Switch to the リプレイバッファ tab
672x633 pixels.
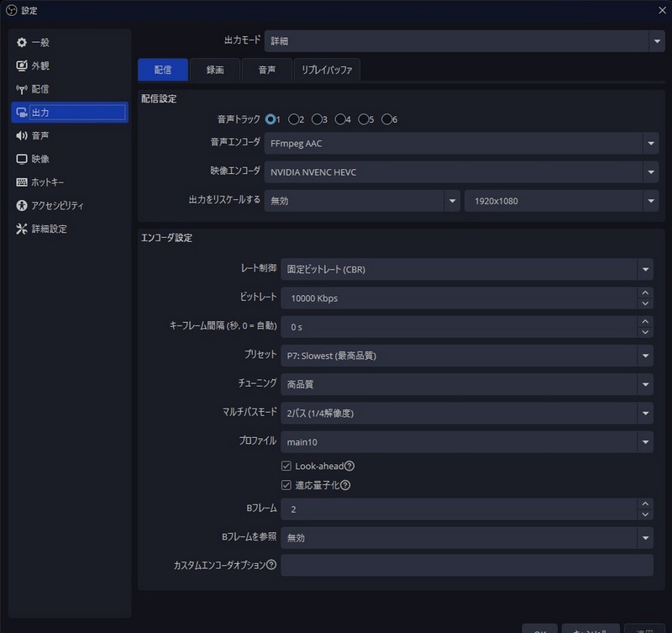[327, 70]
